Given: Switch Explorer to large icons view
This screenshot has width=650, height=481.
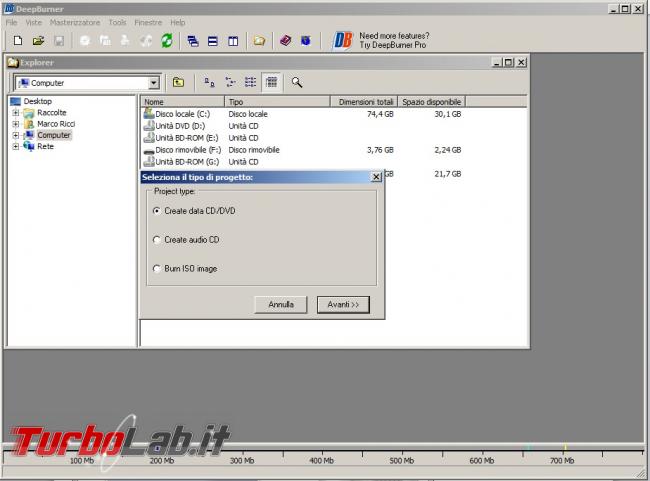Looking at the screenshot, I should pos(209,82).
